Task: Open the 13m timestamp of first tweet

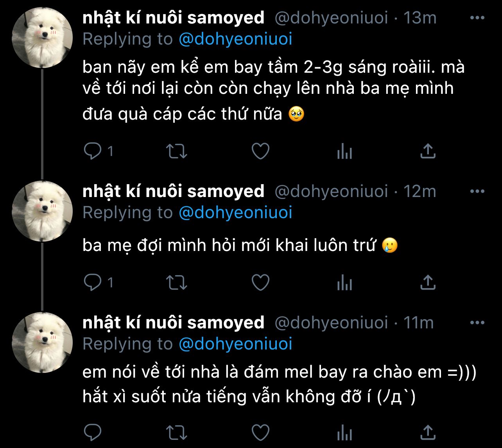Action: pos(420,18)
